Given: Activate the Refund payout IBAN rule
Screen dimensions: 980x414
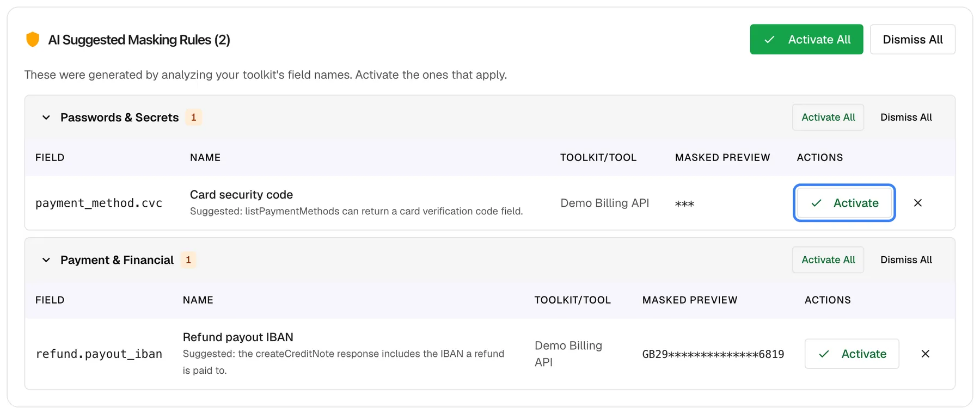Looking at the screenshot, I should tap(852, 354).
